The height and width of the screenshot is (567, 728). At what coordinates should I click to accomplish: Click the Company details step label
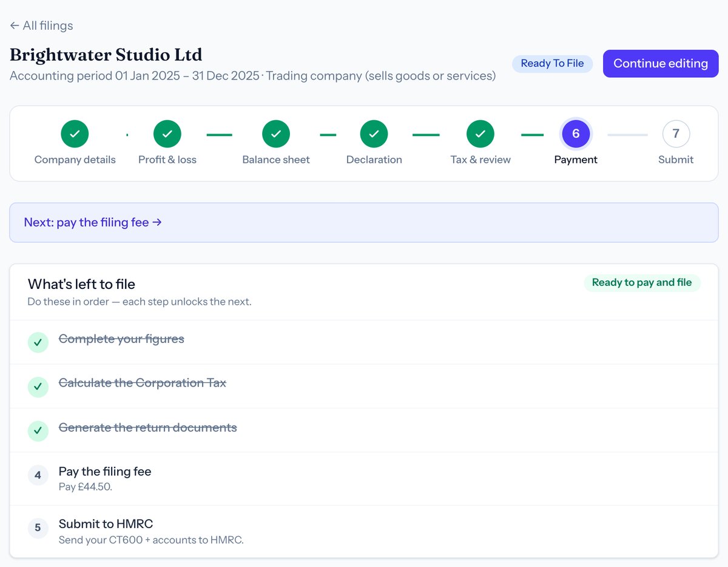point(75,160)
